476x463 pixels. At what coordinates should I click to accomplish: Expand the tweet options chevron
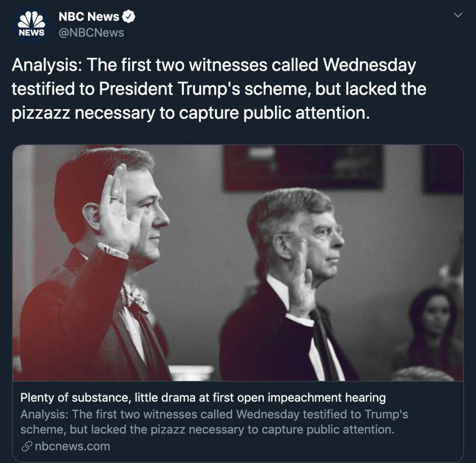[458, 15]
